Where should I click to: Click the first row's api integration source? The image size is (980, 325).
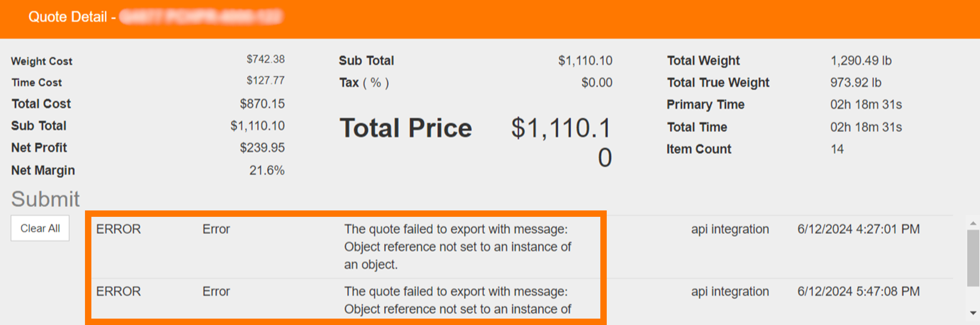[x=730, y=229]
